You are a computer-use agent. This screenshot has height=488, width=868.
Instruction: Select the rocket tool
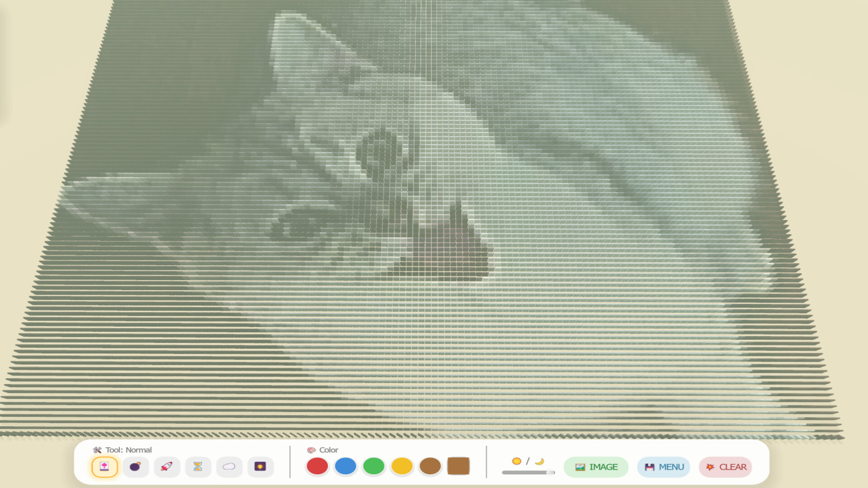pyautogui.click(x=167, y=467)
